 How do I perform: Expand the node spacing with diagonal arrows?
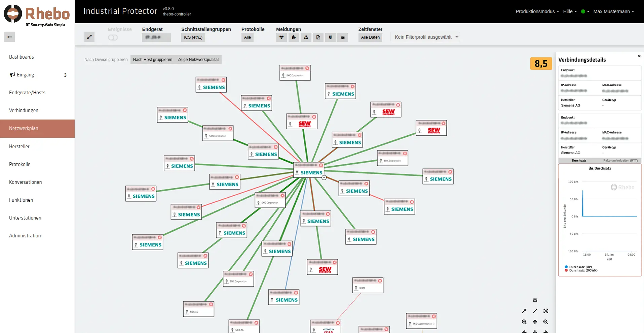535,311
